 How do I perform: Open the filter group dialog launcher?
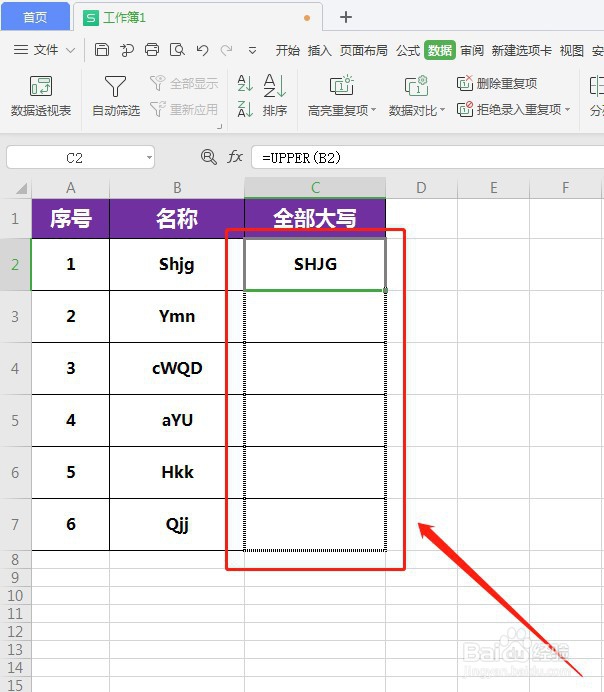(219, 127)
